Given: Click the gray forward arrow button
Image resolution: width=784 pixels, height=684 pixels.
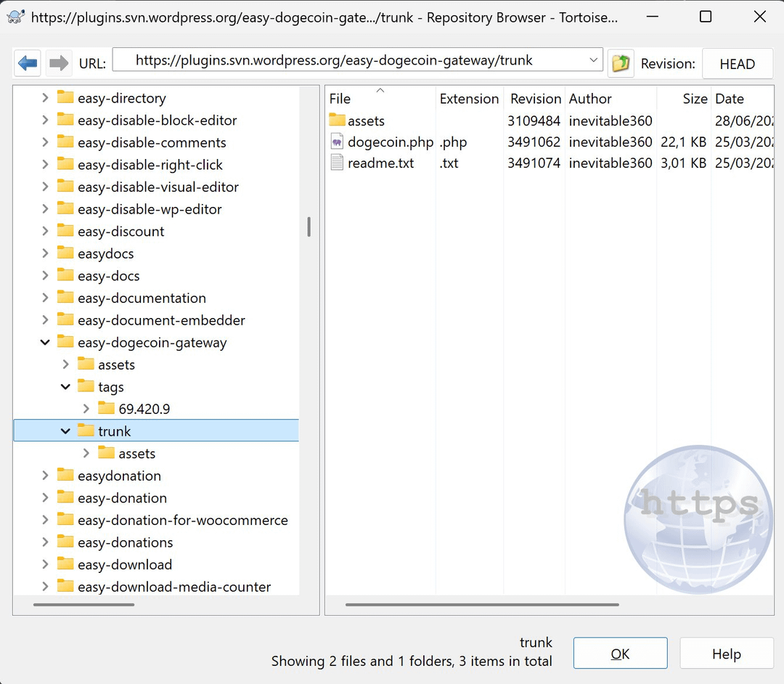Looking at the screenshot, I should 58,64.
